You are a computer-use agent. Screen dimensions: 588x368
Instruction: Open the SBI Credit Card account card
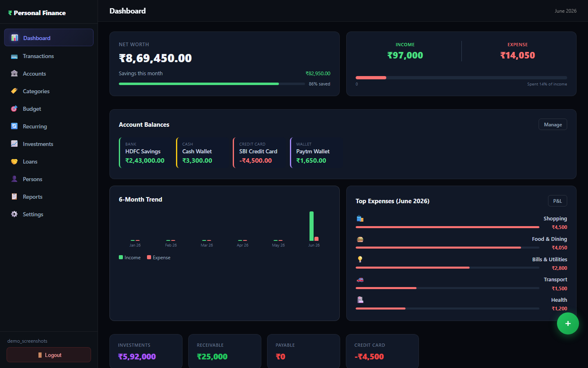coord(258,153)
